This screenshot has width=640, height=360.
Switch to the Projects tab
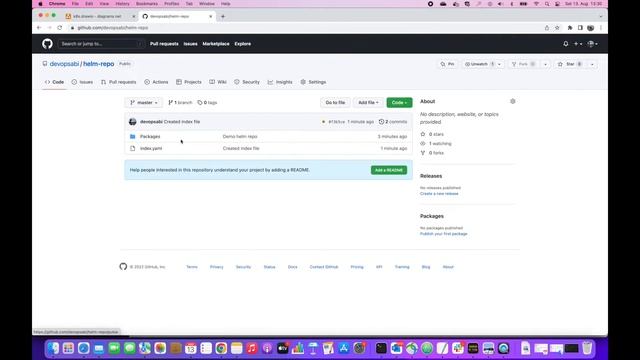(189, 82)
